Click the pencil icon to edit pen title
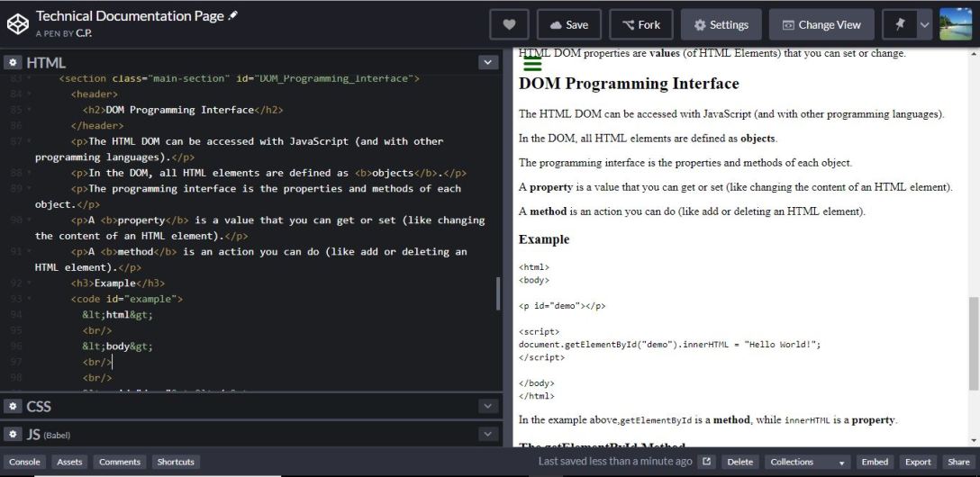The image size is (980, 477). coord(233,16)
